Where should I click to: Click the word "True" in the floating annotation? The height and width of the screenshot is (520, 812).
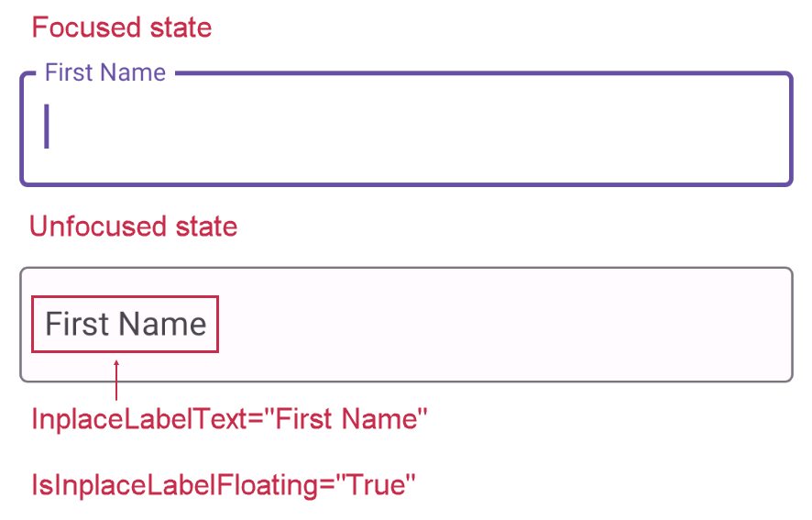(377, 484)
